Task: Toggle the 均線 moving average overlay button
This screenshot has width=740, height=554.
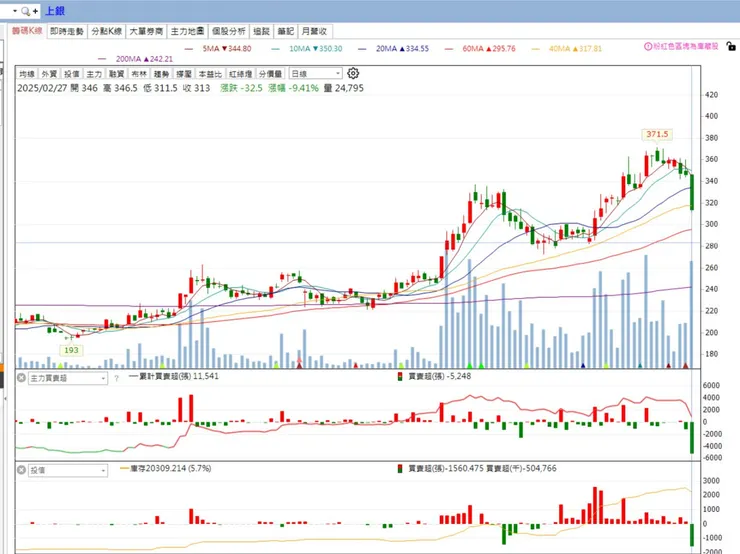Action: [27, 74]
